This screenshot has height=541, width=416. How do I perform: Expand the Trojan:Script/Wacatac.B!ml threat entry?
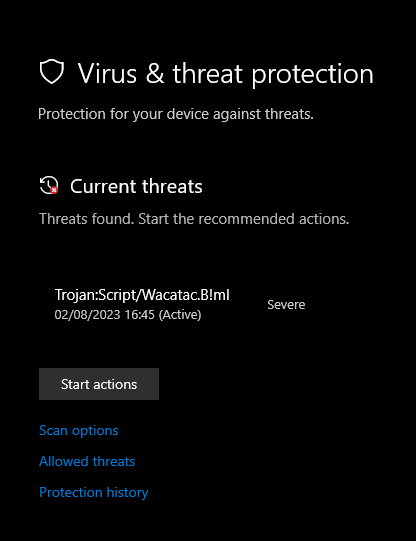[180, 304]
